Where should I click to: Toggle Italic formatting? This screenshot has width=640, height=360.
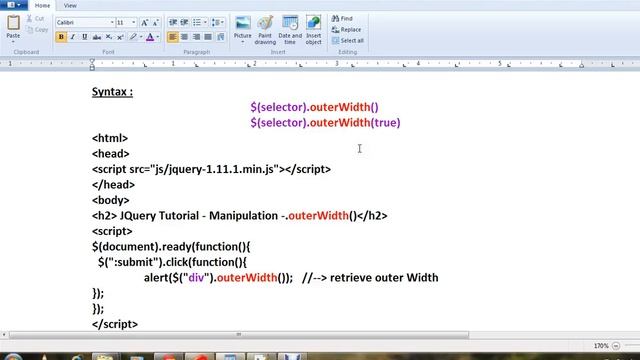(x=73, y=37)
